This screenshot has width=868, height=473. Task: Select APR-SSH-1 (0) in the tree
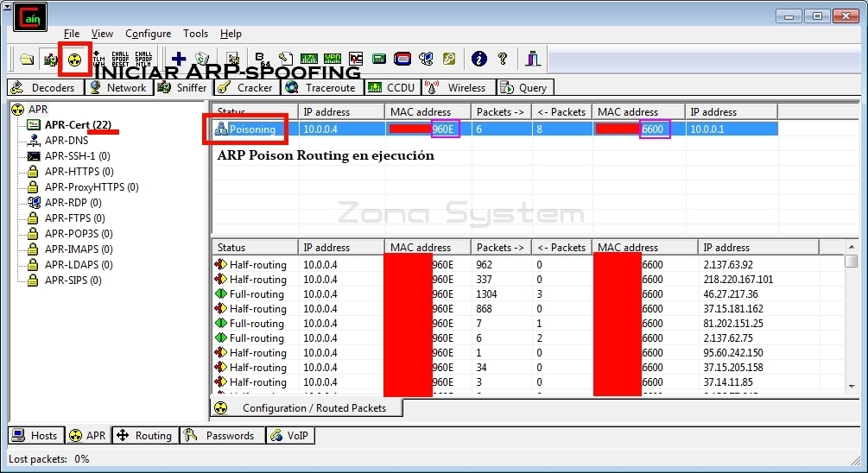click(78, 156)
